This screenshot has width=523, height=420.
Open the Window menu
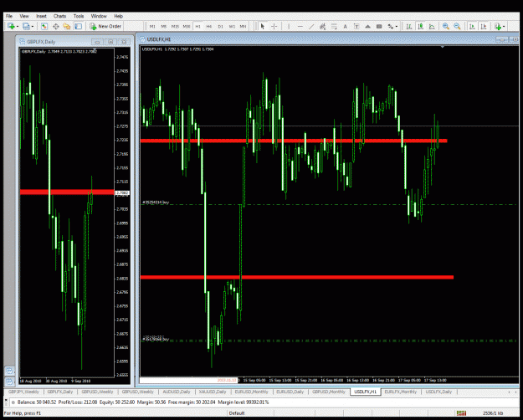[99, 16]
